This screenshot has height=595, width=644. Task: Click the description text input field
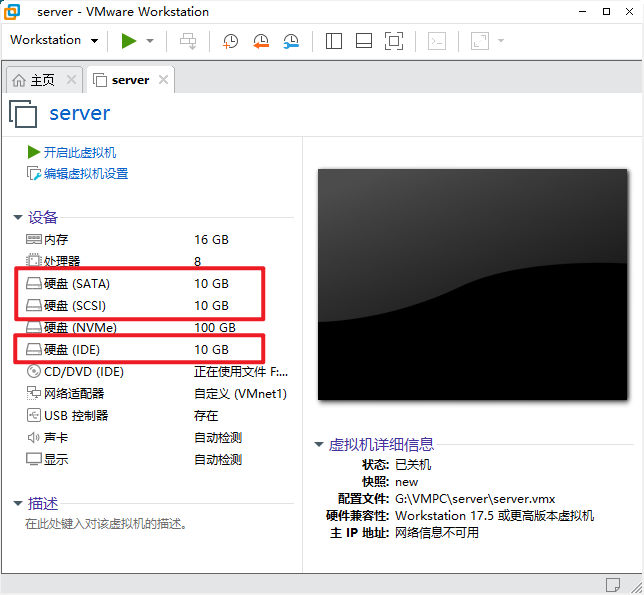tap(150, 524)
